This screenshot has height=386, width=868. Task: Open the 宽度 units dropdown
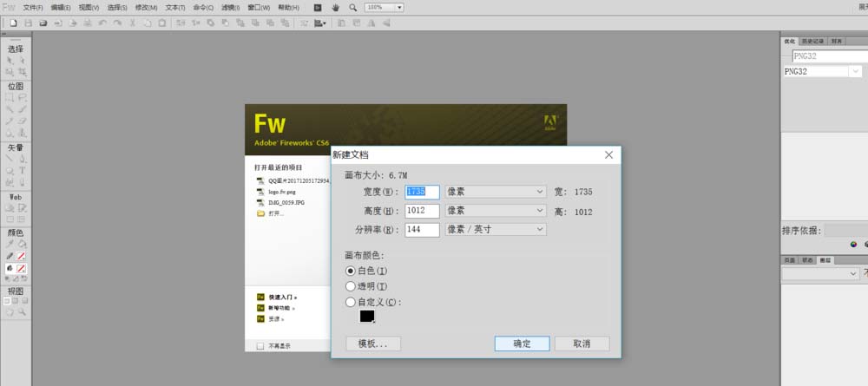496,192
